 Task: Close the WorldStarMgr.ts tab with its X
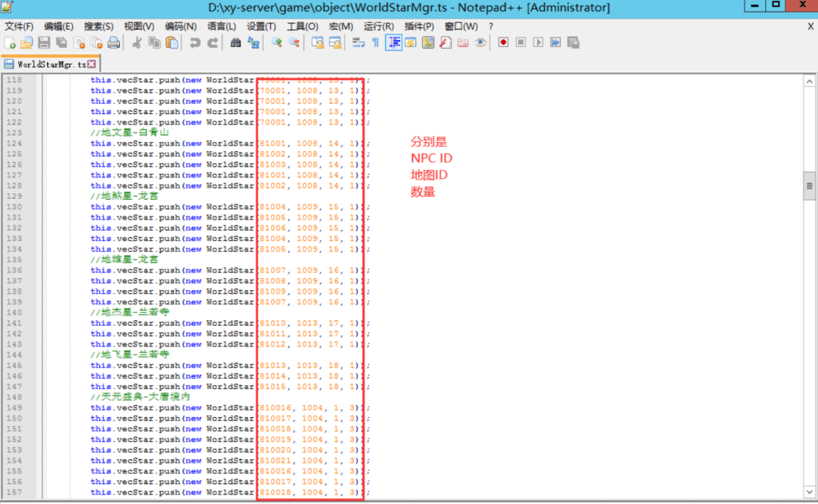[x=92, y=64]
